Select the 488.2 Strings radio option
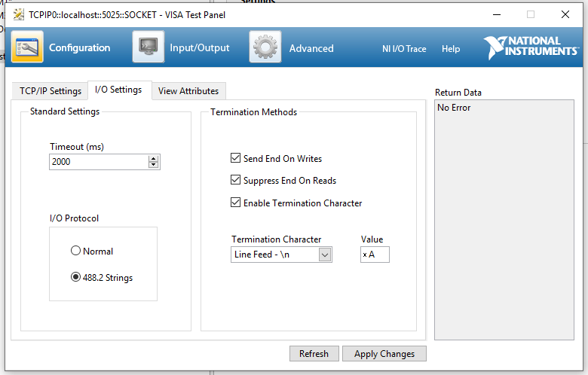Screen dimensions: 588x375 pos(75,277)
